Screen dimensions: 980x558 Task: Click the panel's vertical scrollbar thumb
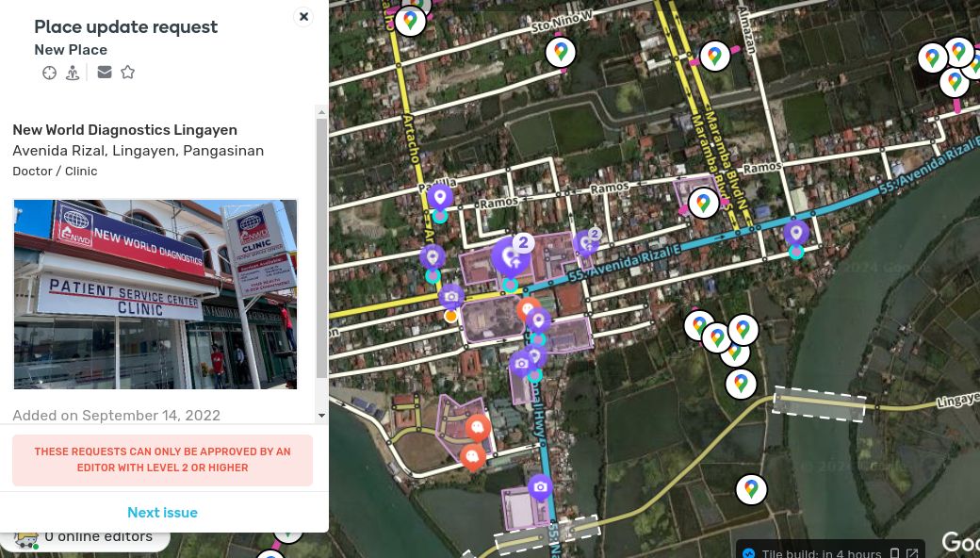[321, 249]
